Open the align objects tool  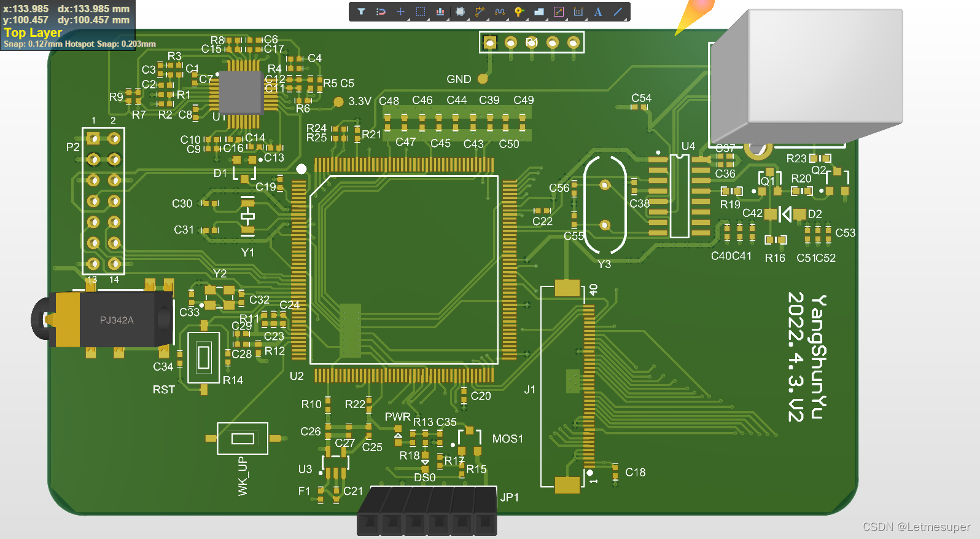[x=440, y=12]
